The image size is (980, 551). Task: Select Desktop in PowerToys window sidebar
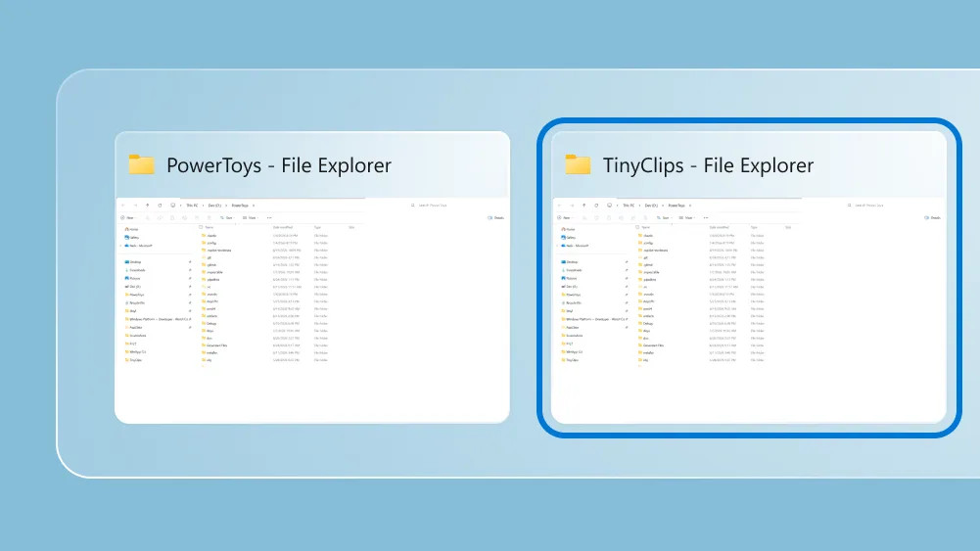pyautogui.click(x=133, y=261)
